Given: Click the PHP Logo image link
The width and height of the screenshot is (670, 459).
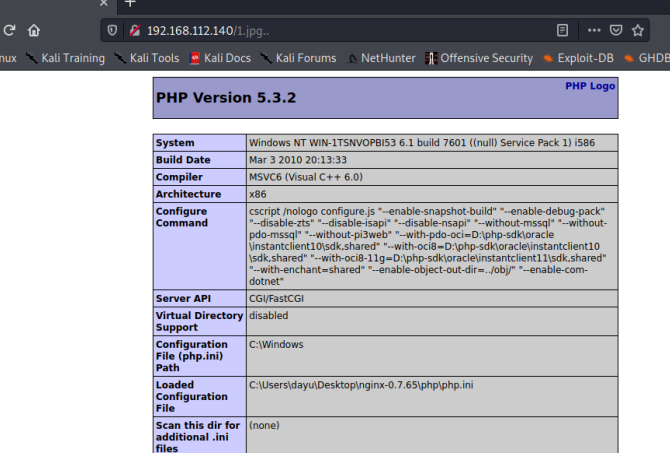Looking at the screenshot, I should (x=590, y=86).
